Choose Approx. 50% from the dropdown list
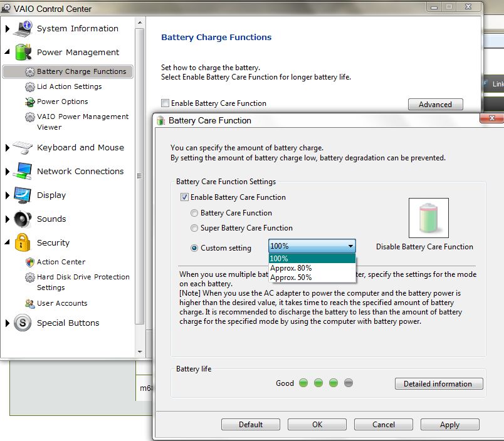Viewport: 504px width, 441px height. click(x=312, y=277)
